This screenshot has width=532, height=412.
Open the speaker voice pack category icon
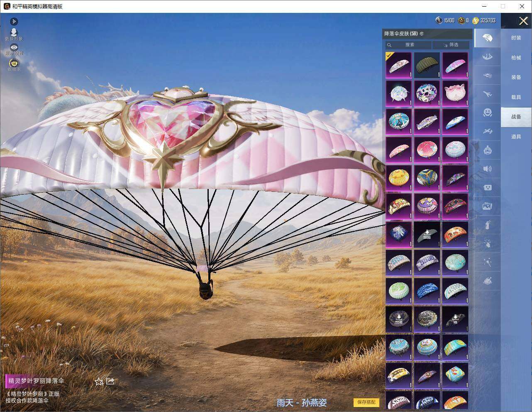coord(487,169)
